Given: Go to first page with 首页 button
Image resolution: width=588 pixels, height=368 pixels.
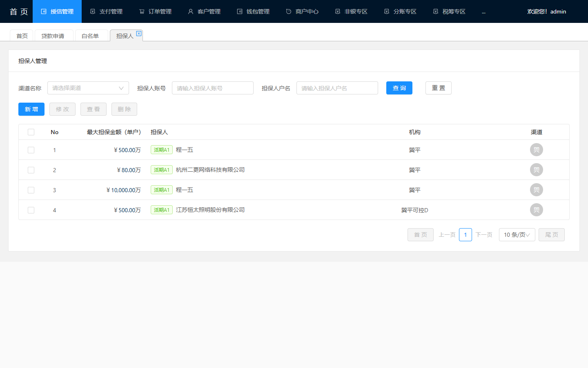Looking at the screenshot, I should [x=421, y=235].
